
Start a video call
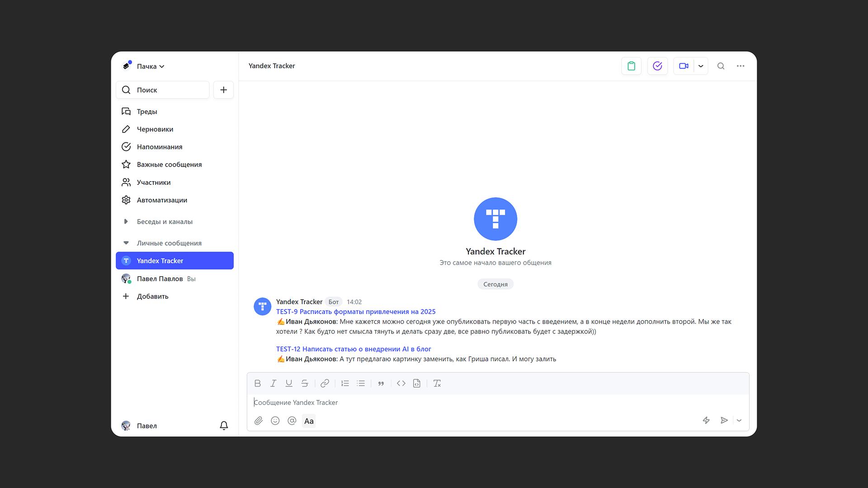point(684,66)
